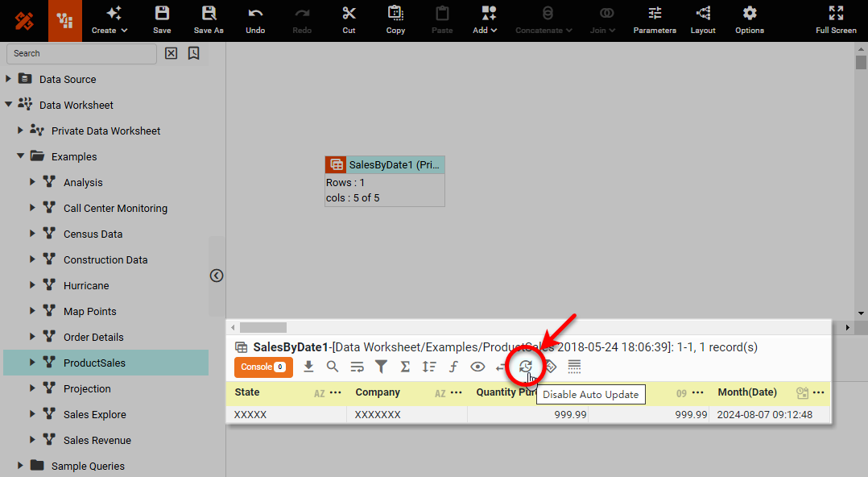
Task: Open the Create dropdown menu
Action: tap(110, 19)
